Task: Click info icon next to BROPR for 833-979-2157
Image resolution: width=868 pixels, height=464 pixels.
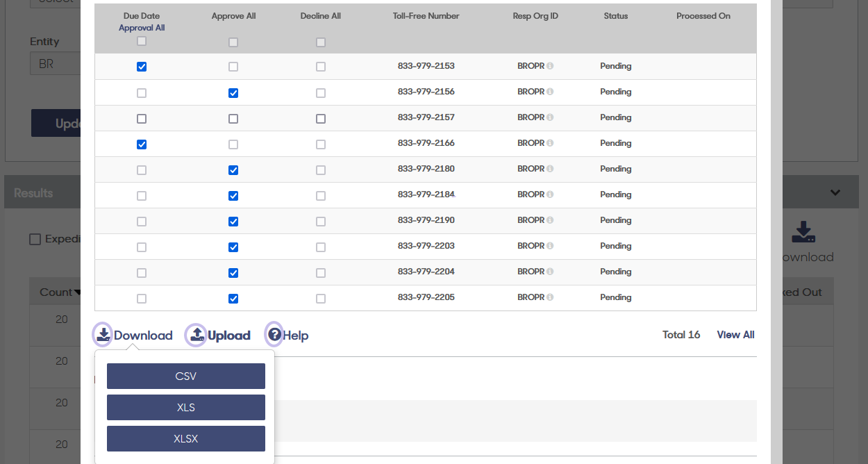Action: 550,117
